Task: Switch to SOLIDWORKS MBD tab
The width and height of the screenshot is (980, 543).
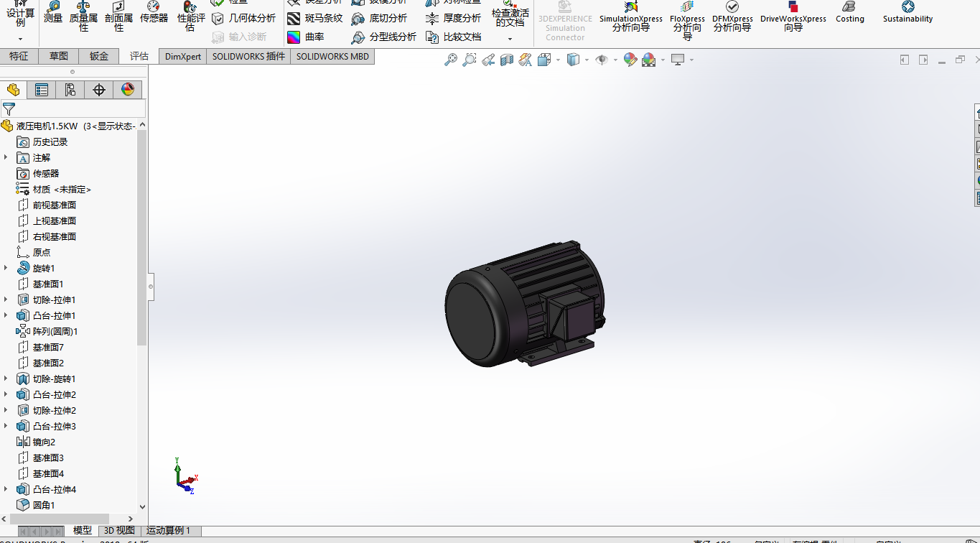Action: 332,56
